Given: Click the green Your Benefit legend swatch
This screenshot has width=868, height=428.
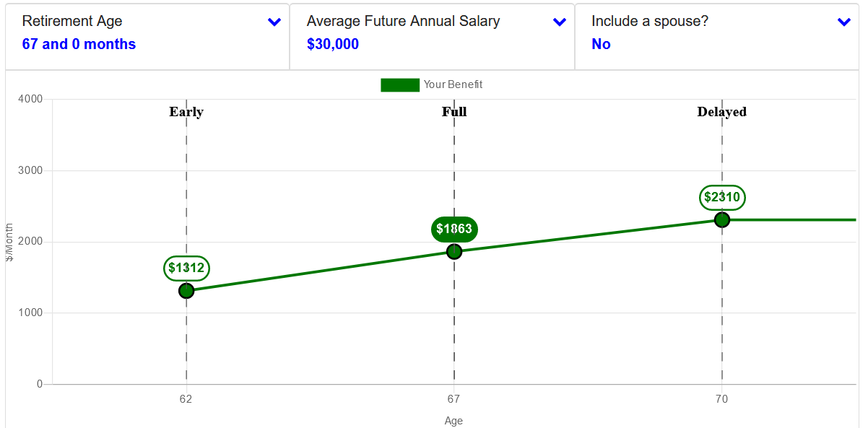Looking at the screenshot, I should [x=401, y=84].
